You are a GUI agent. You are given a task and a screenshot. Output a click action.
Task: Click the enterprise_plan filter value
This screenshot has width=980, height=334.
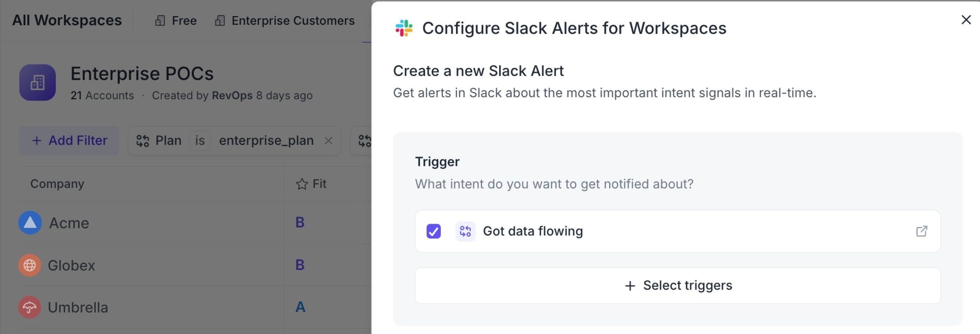click(266, 141)
